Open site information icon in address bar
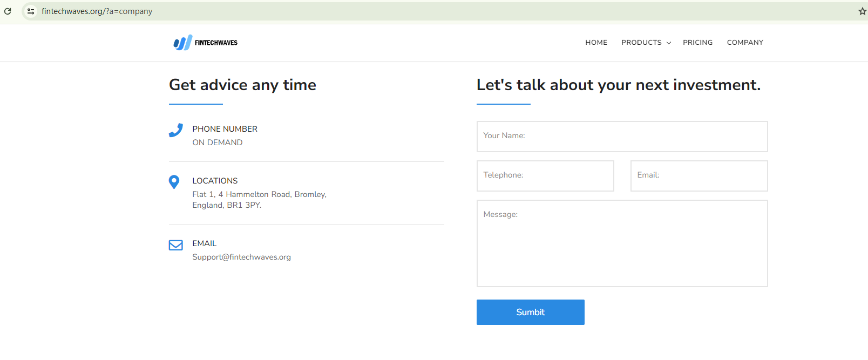 31,11
